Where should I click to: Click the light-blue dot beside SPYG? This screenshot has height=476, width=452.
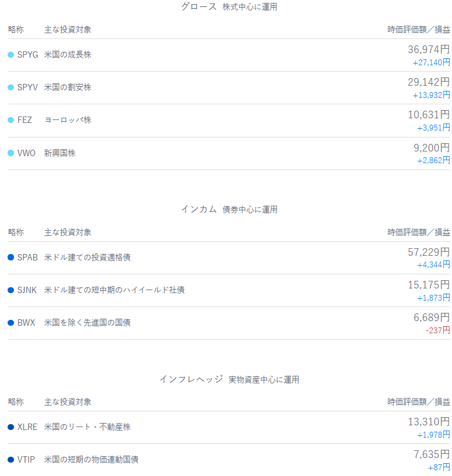click(x=10, y=55)
